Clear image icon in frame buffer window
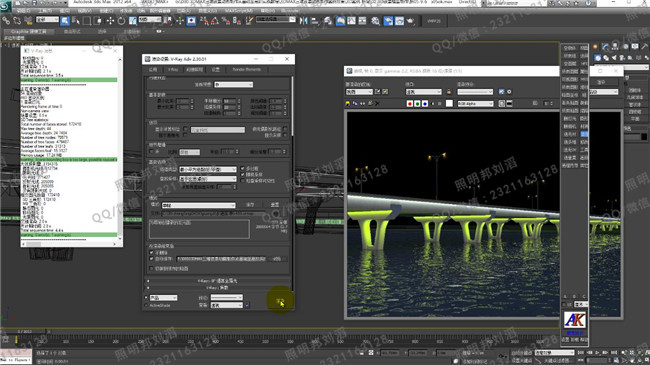 [377, 103]
